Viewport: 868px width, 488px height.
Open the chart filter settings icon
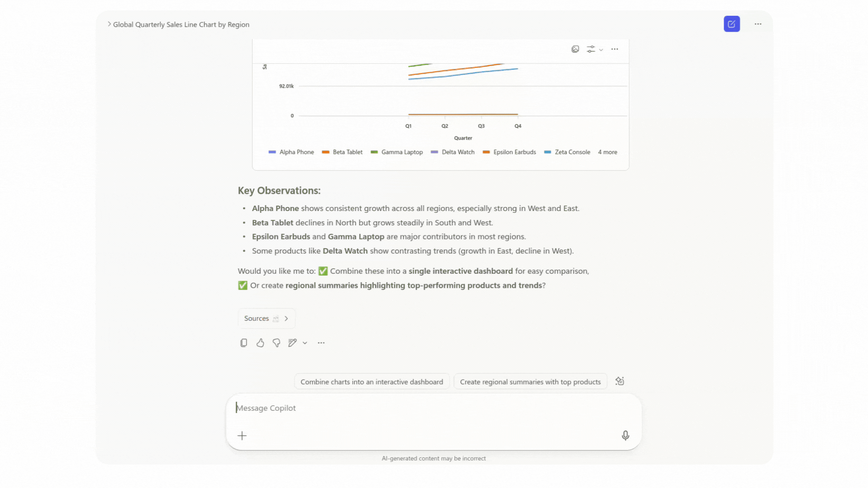[590, 49]
